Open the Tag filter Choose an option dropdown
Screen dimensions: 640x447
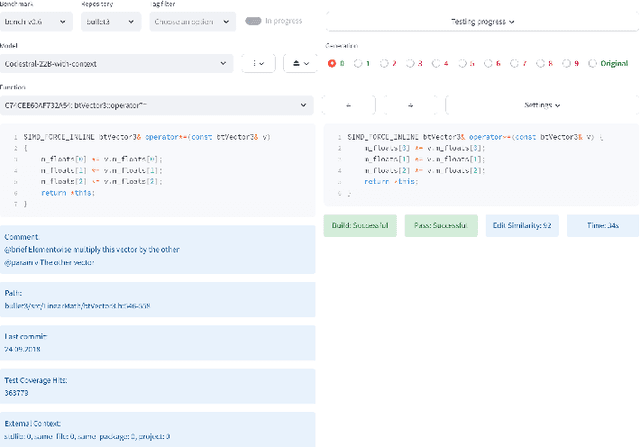[193, 21]
